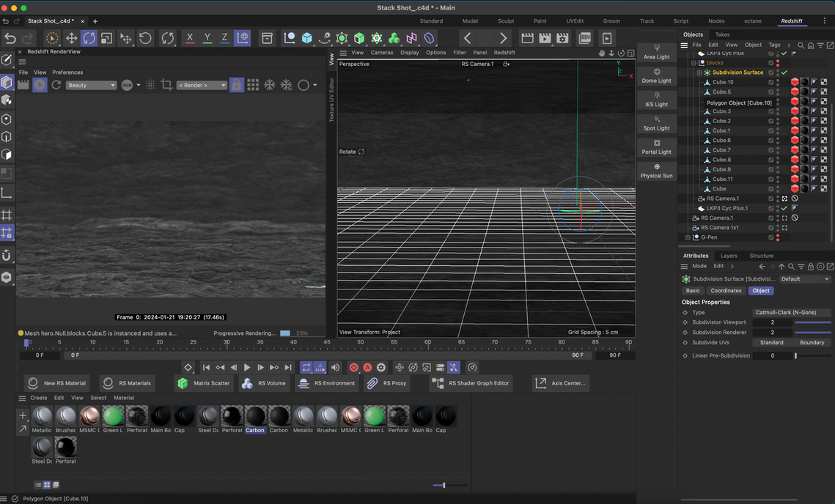
Task: Select the Move tool
Action: point(71,38)
